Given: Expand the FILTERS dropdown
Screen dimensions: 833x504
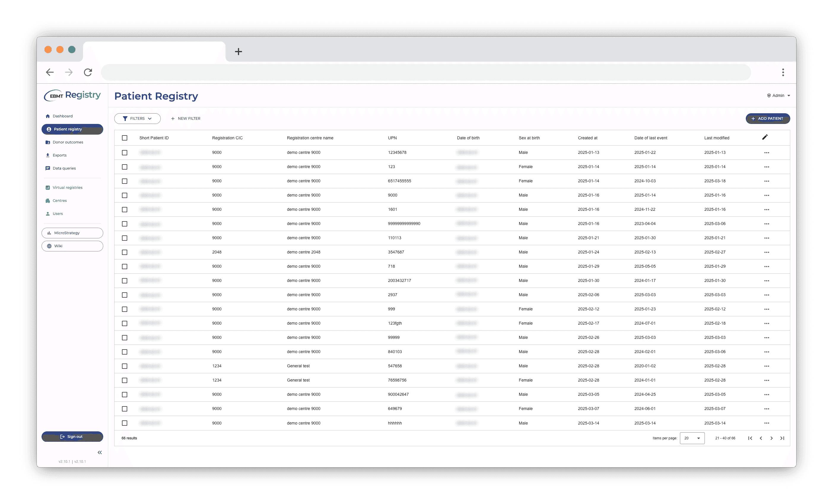Looking at the screenshot, I should (x=137, y=119).
